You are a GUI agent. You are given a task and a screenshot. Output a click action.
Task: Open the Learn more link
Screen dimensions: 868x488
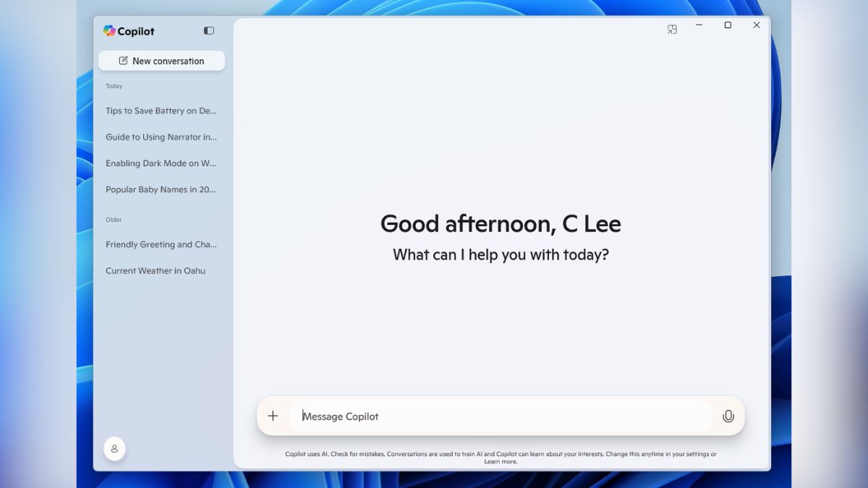point(501,461)
